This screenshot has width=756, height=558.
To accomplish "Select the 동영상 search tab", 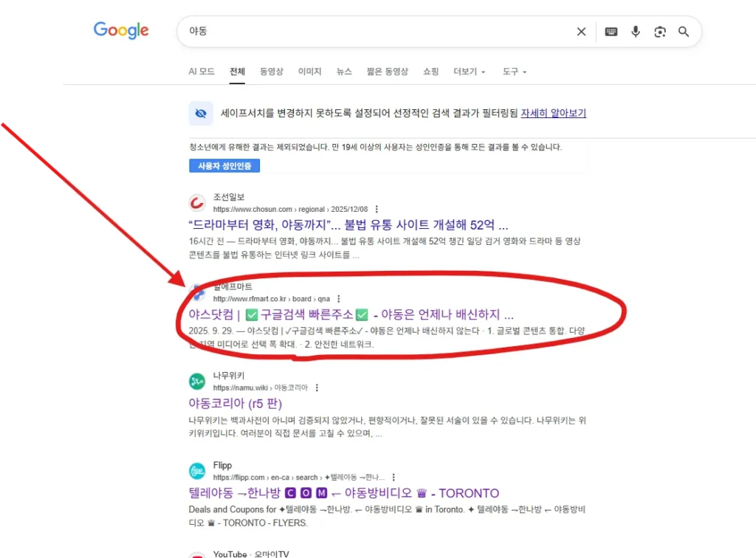I will [x=272, y=72].
